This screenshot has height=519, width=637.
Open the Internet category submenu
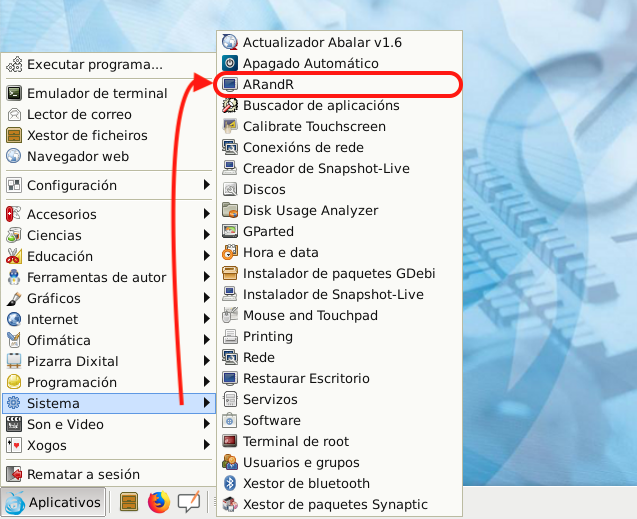(x=52, y=319)
